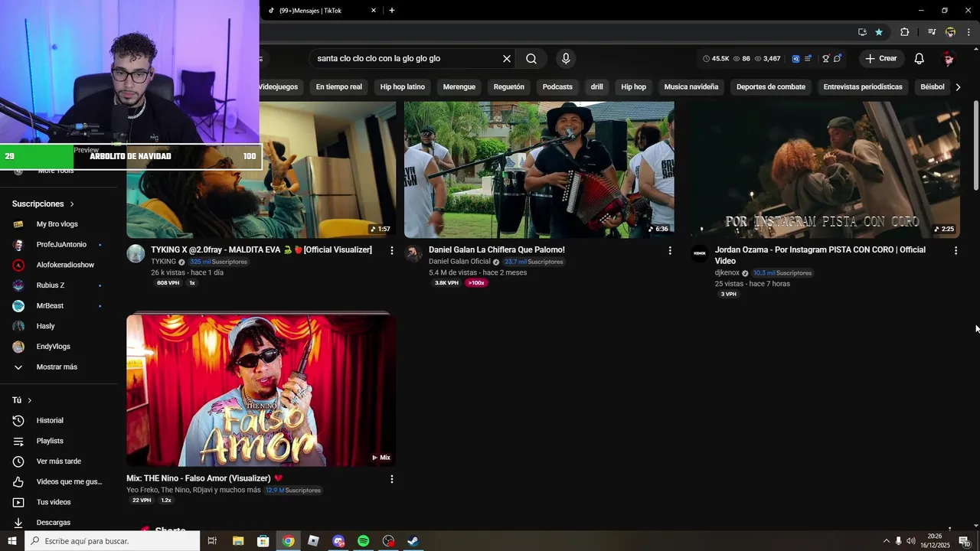Screen dimensions: 980x551
Task: Open more options for MALDITA EVA video
Action: (x=392, y=250)
